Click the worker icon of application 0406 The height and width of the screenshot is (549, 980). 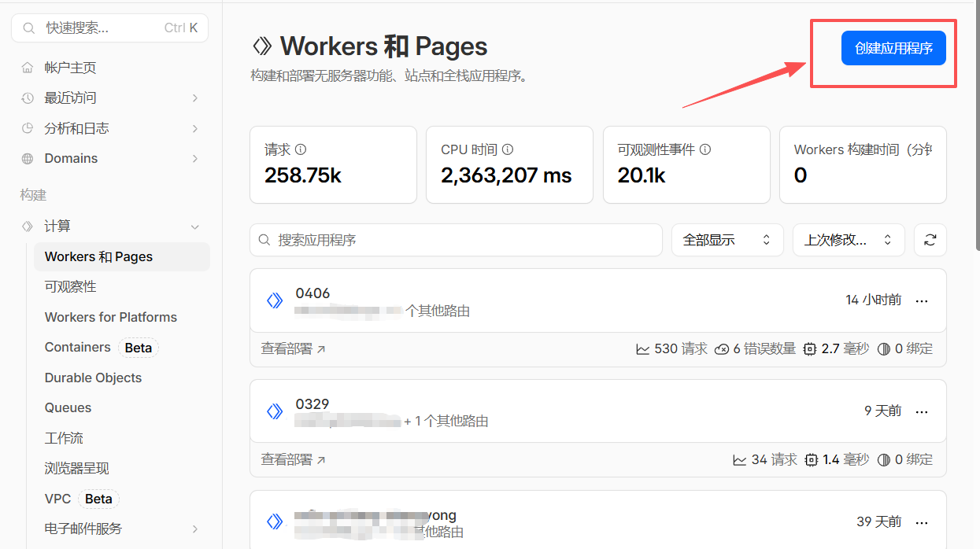pyautogui.click(x=275, y=300)
